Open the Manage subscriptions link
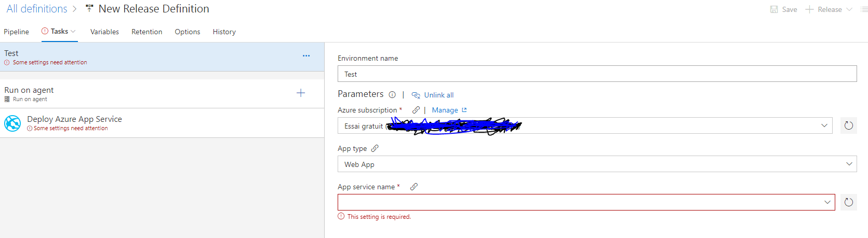Image resolution: width=868 pixels, height=238 pixels. point(445,110)
